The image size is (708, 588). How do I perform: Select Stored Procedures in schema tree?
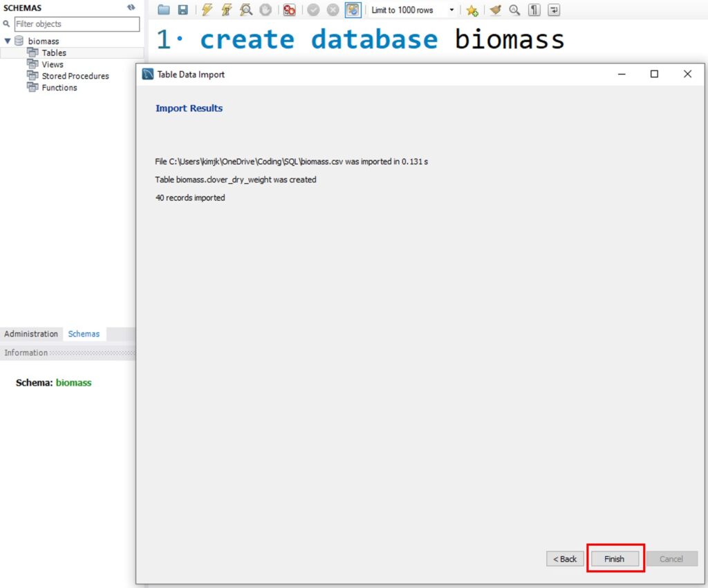click(75, 76)
